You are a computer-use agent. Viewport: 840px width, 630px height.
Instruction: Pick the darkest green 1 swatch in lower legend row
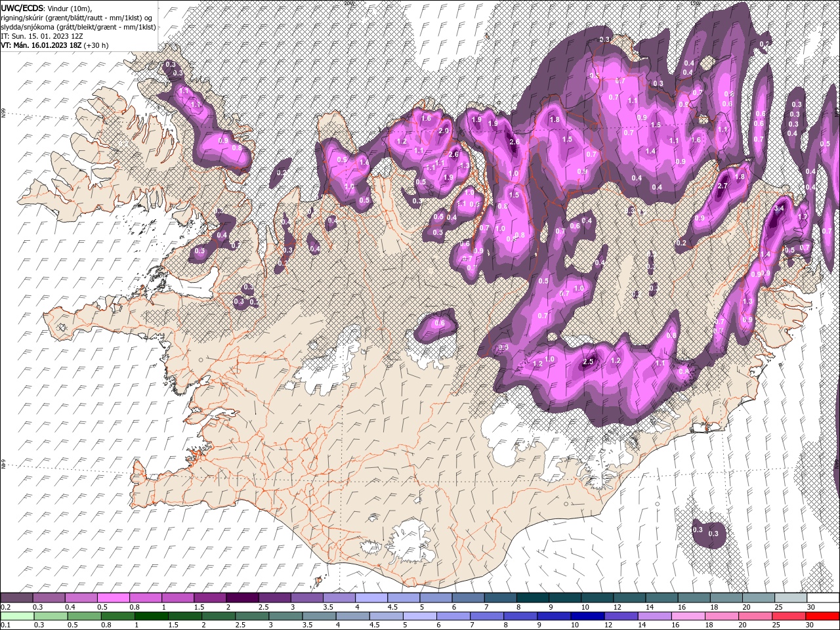pyautogui.click(x=152, y=616)
